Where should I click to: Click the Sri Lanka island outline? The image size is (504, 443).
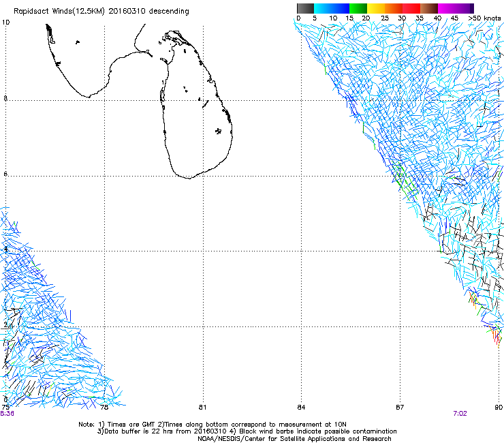pos(196,104)
